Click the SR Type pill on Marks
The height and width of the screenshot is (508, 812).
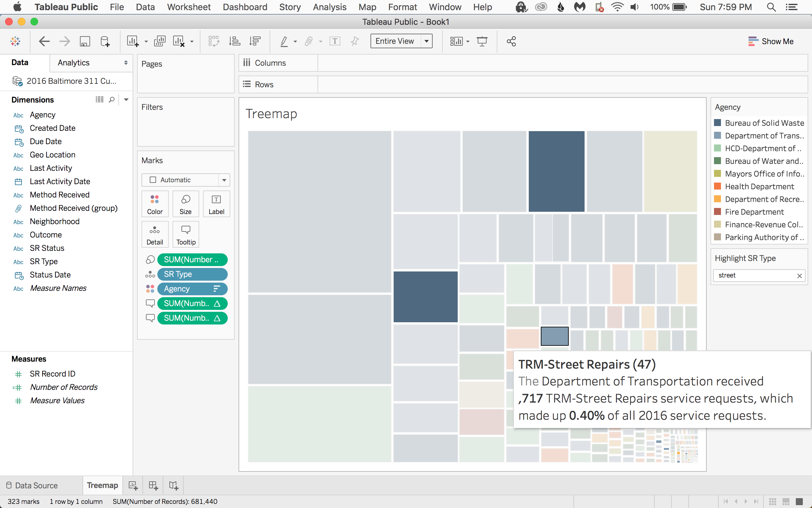click(192, 274)
